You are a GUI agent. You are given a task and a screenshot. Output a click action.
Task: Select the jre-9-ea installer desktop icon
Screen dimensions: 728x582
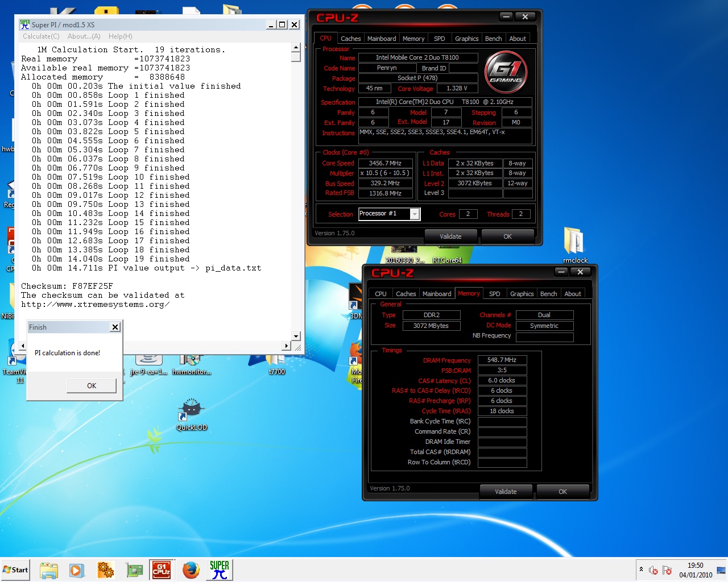(148, 365)
